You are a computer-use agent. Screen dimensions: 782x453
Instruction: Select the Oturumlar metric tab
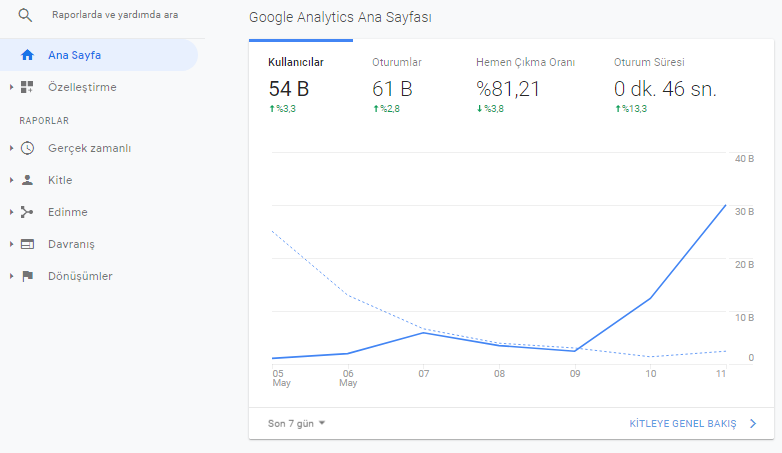click(x=405, y=85)
